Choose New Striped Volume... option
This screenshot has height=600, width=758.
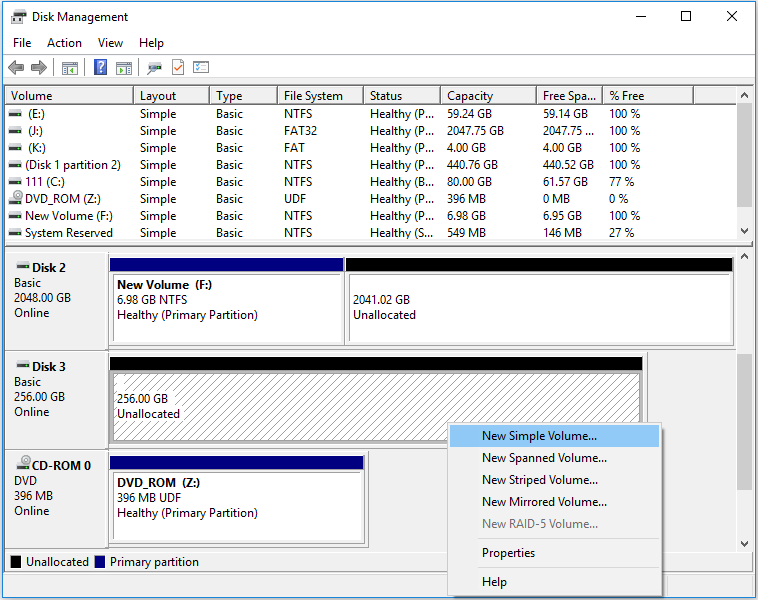pos(554,480)
